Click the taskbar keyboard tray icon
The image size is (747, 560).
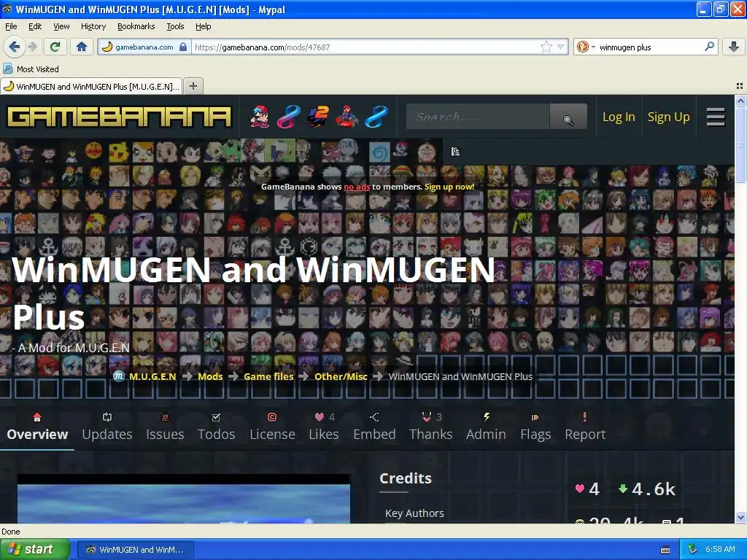tap(665, 550)
